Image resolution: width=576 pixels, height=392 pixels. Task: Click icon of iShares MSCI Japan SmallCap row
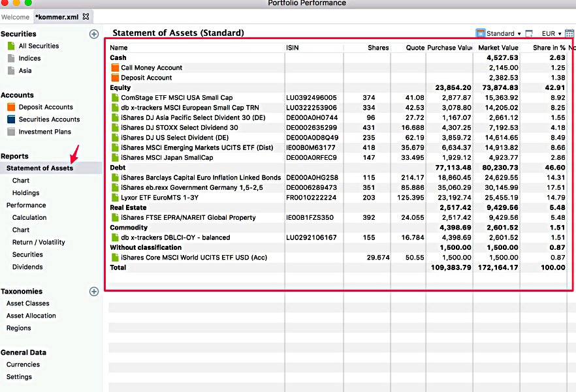pyautogui.click(x=115, y=157)
